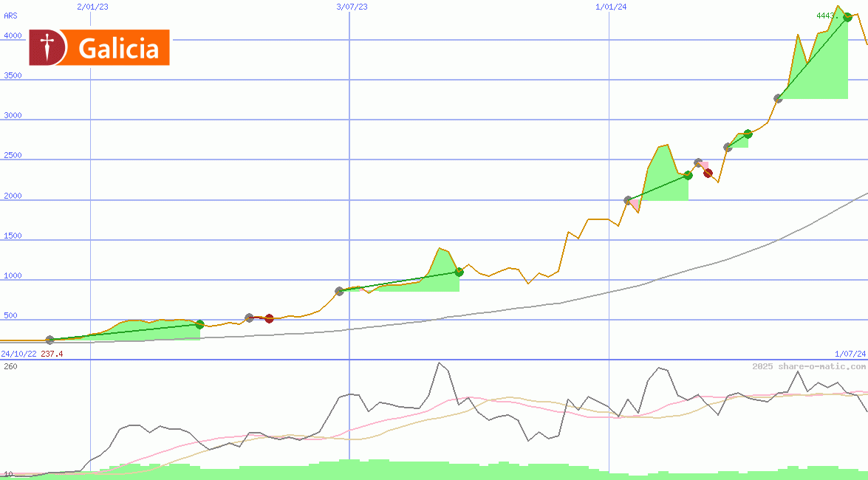
Task: Click the gray marker left of 3/07/23 line
Action: 339,291
